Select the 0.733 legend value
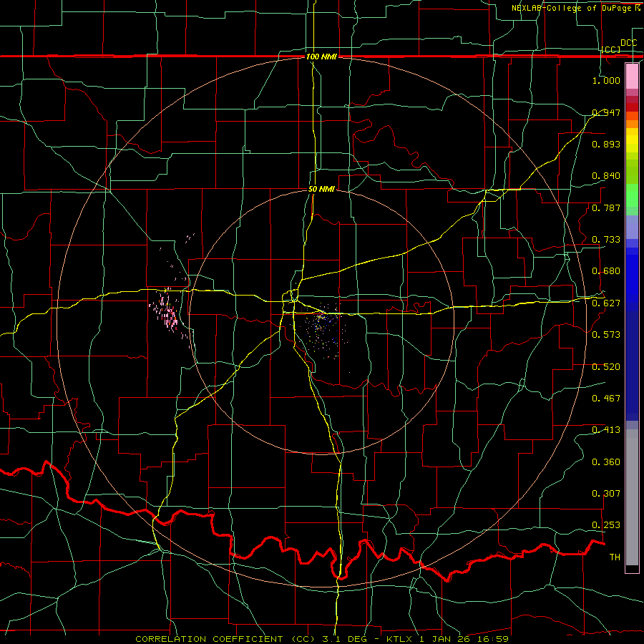 pyautogui.click(x=606, y=240)
